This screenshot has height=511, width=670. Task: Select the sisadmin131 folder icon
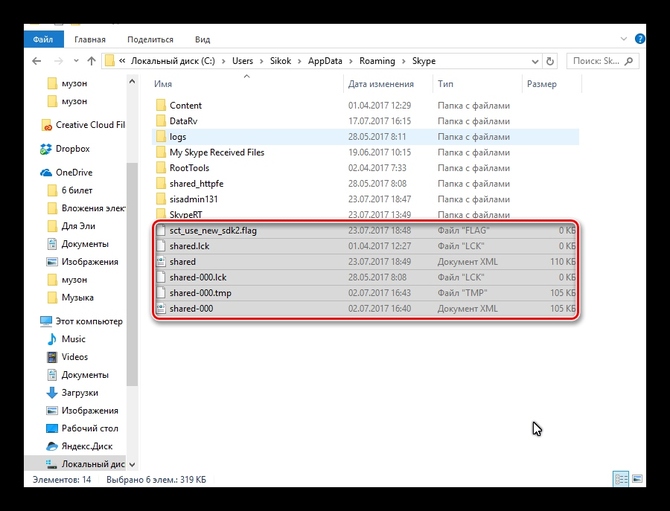click(161, 199)
